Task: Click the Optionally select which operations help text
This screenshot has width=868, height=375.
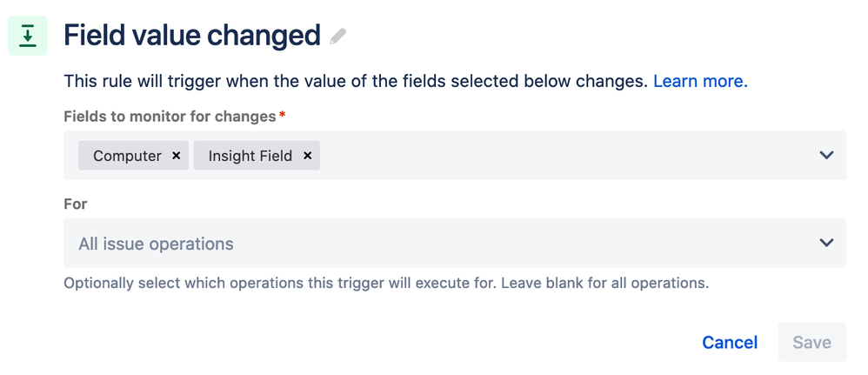Action: pos(386,283)
